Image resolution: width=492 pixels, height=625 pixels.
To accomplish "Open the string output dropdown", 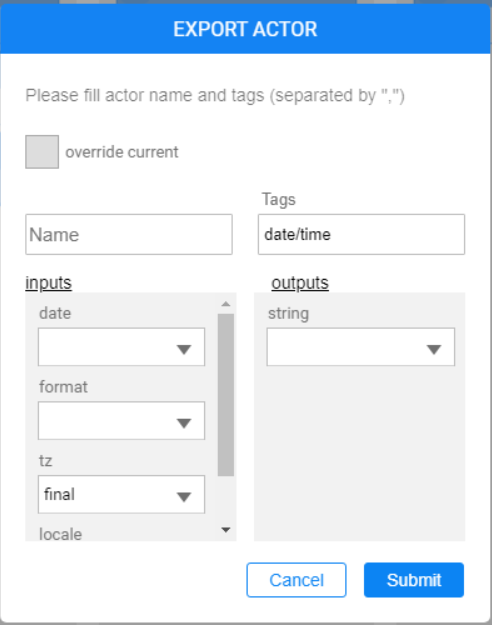I will 360,347.
